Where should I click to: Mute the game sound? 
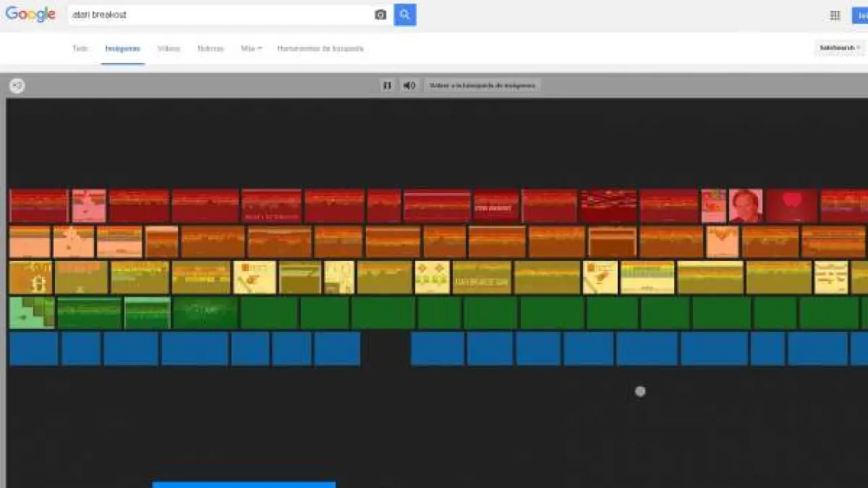click(409, 85)
